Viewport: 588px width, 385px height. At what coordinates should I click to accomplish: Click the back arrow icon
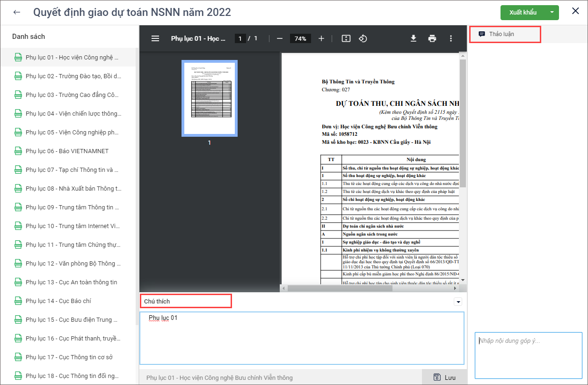[17, 12]
